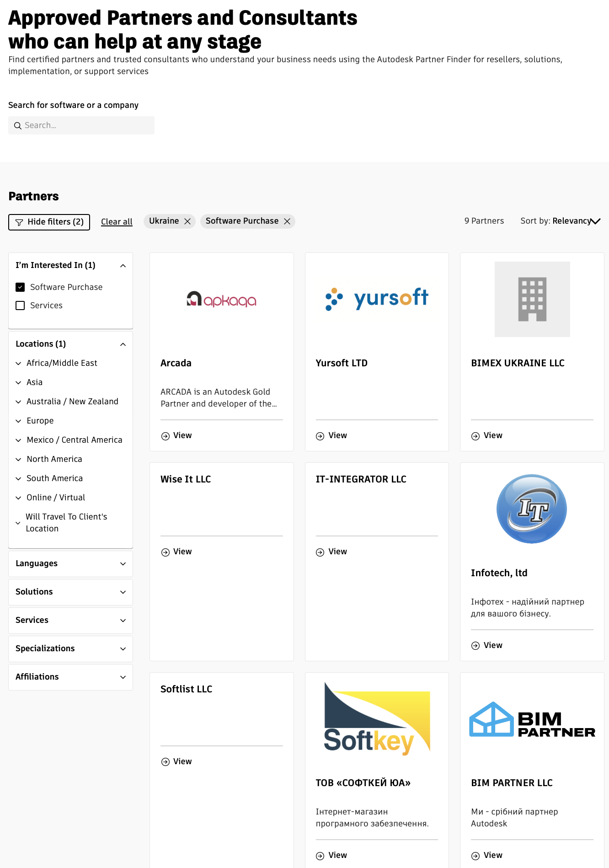Image resolution: width=609 pixels, height=868 pixels.
Task: Check the Services checkbox
Action: (x=20, y=305)
